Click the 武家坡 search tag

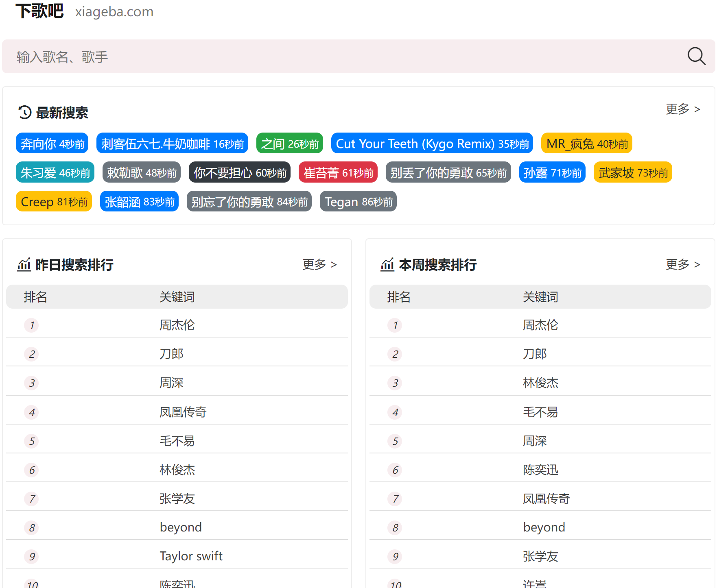pyautogui.click(x=632, y=172)
